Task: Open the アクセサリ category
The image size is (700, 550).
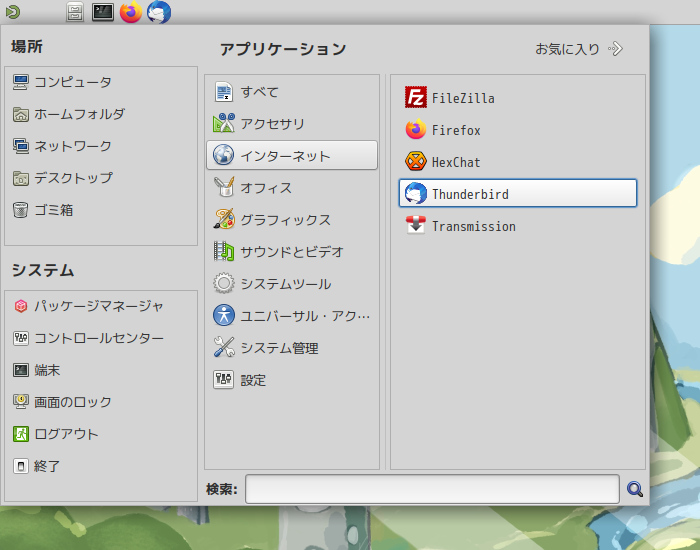Action: pos(292,124)
